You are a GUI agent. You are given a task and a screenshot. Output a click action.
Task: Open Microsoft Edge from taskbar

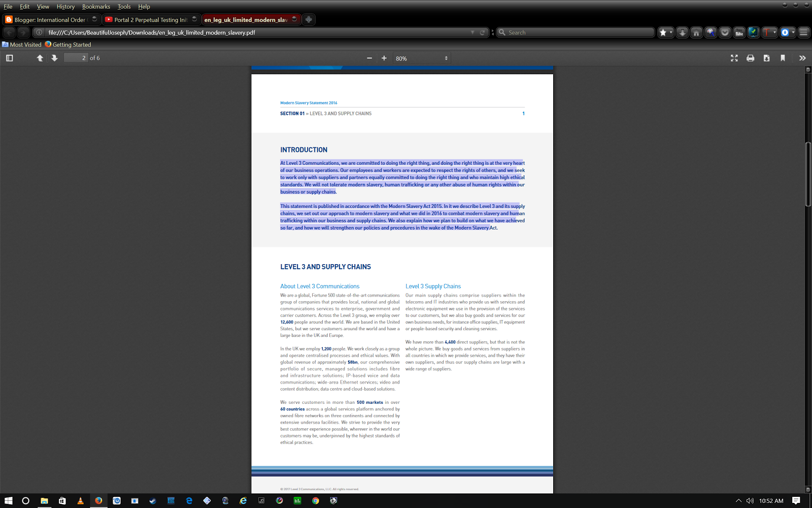pos(189,500)
